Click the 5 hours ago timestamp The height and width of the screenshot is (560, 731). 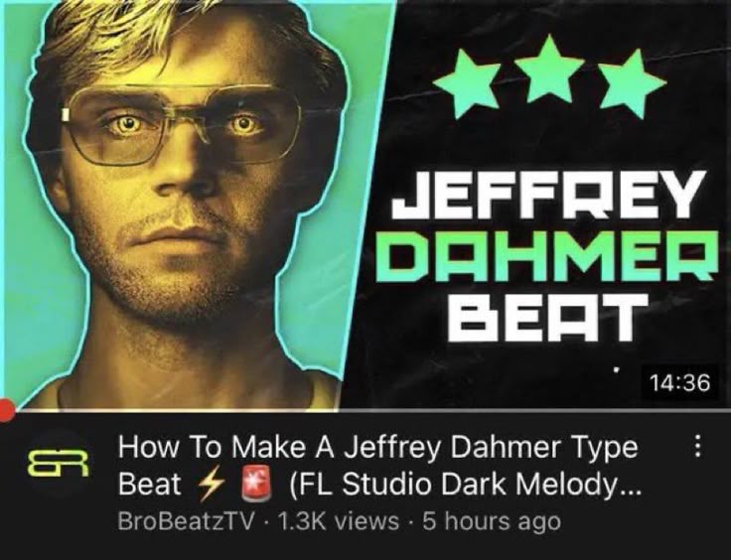tap(491, 522)
